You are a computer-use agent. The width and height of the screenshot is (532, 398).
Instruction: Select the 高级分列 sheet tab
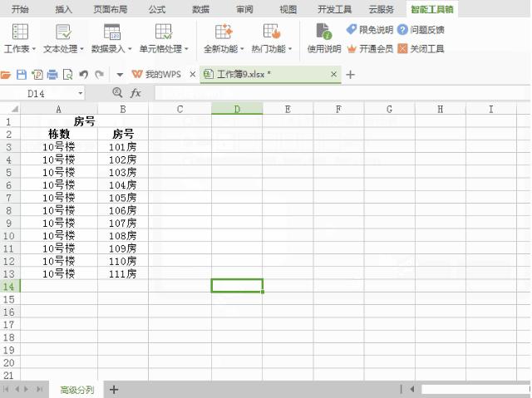pos(77,390)
